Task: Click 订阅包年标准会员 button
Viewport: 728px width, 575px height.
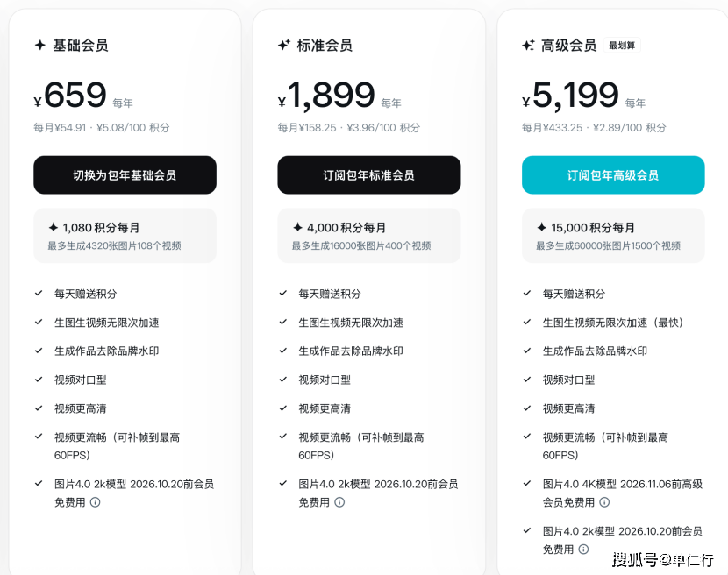Action: coord(368,175)
